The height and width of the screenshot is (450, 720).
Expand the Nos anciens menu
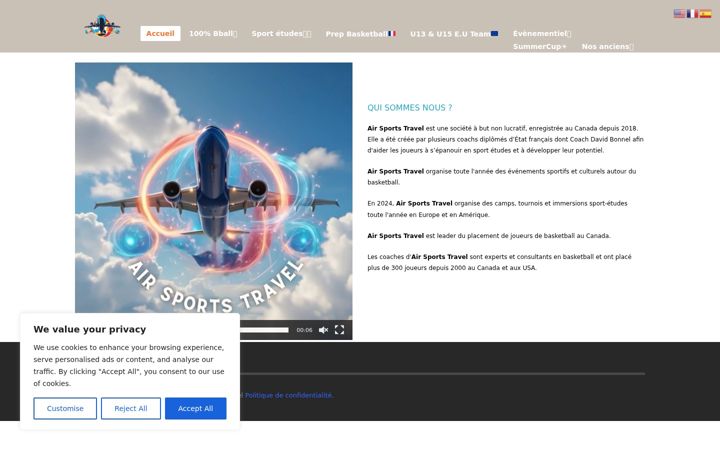pyautogui.click(x=608, y=46)
